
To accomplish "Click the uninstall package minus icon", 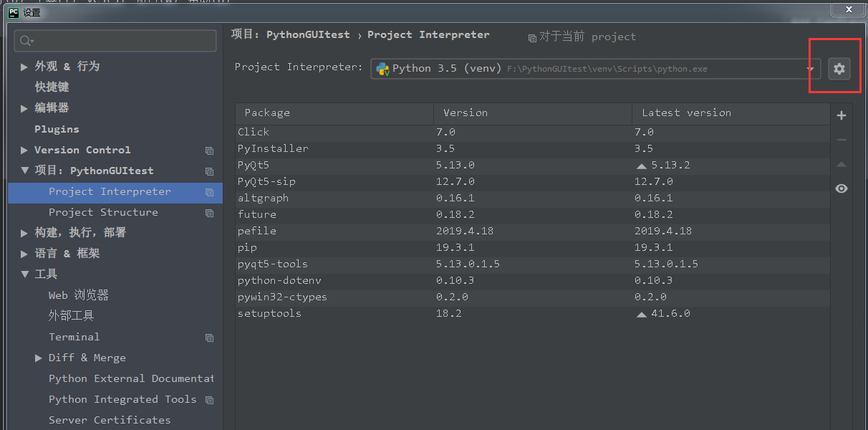I will [x=842, y=139].
